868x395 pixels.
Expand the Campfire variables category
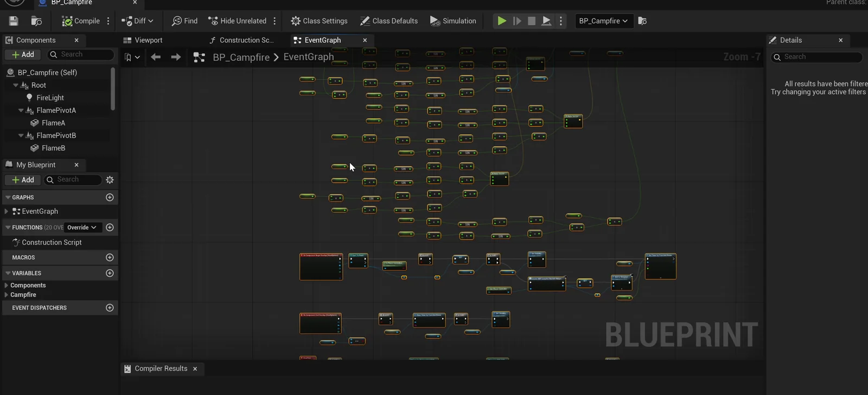coord(7,295)
